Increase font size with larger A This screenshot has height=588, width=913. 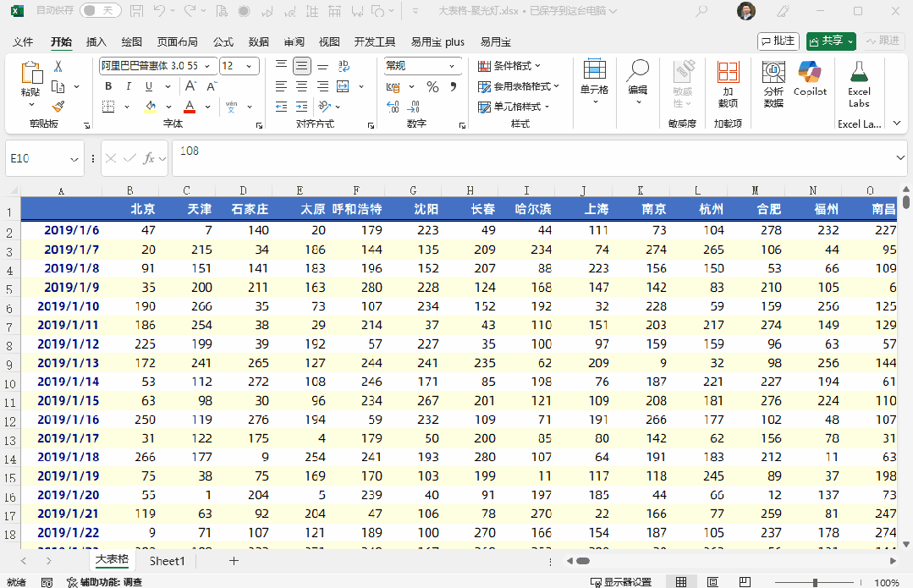[190, 86]
